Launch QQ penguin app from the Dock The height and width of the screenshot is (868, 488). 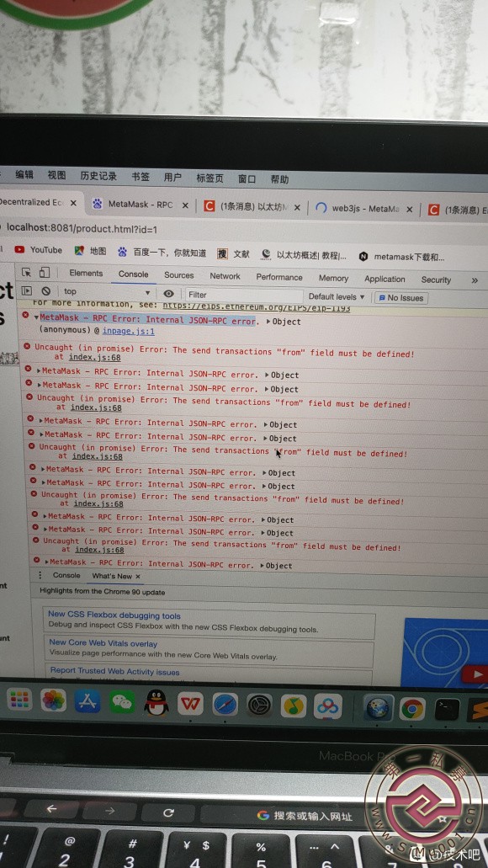[156, 703]
